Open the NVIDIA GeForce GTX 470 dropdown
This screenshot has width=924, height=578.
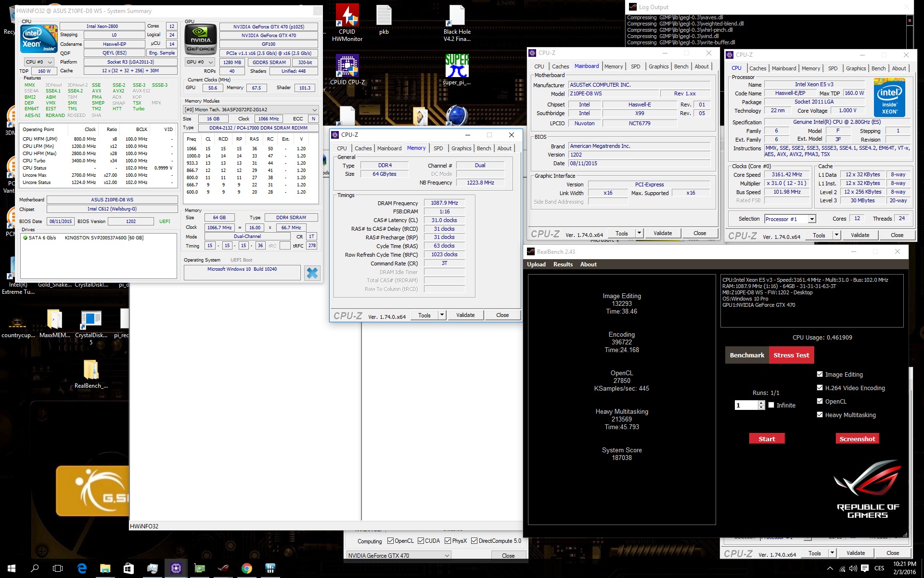click(398, 555)
